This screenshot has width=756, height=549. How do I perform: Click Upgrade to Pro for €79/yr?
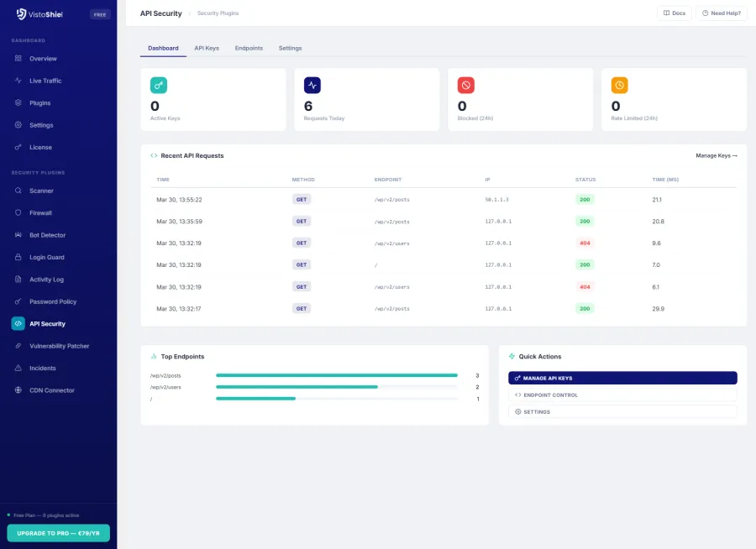[x=58, y=532]
